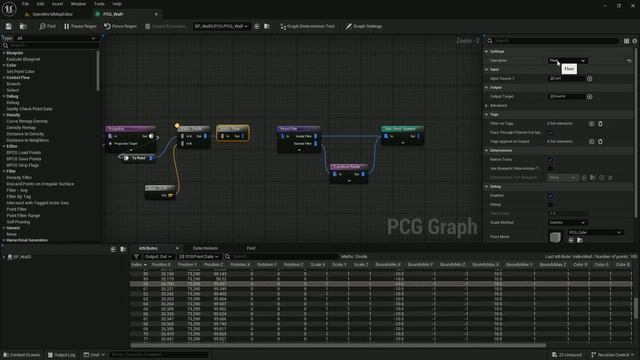Pause graph regeneration
640x360 pixels.
(80, 26)
